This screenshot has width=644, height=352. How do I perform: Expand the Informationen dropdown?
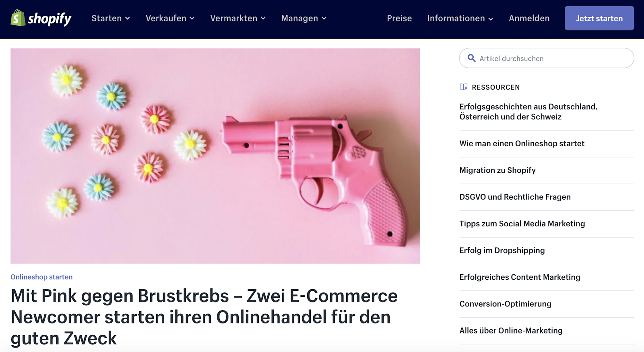460,18
